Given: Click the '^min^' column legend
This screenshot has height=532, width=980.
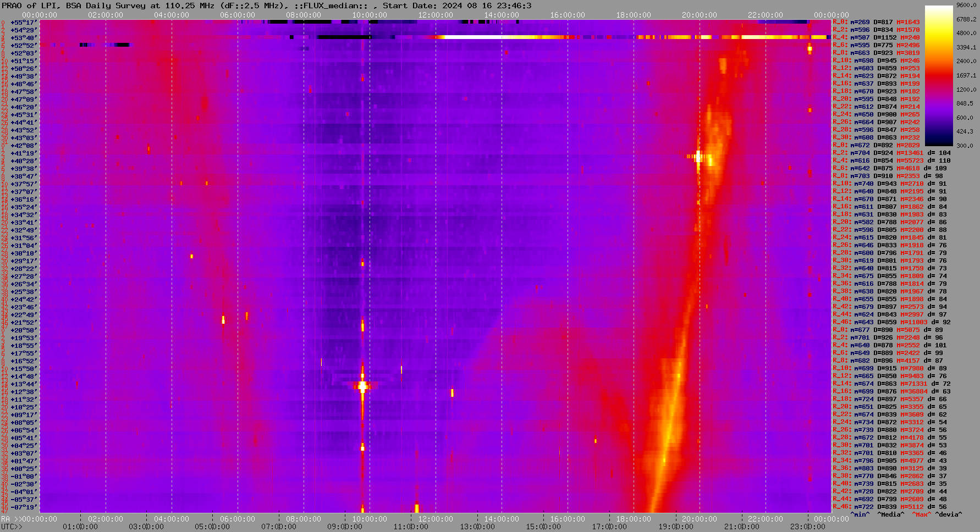Looking at the screenshot, I should pyautogui.click(x=860, y=514).
